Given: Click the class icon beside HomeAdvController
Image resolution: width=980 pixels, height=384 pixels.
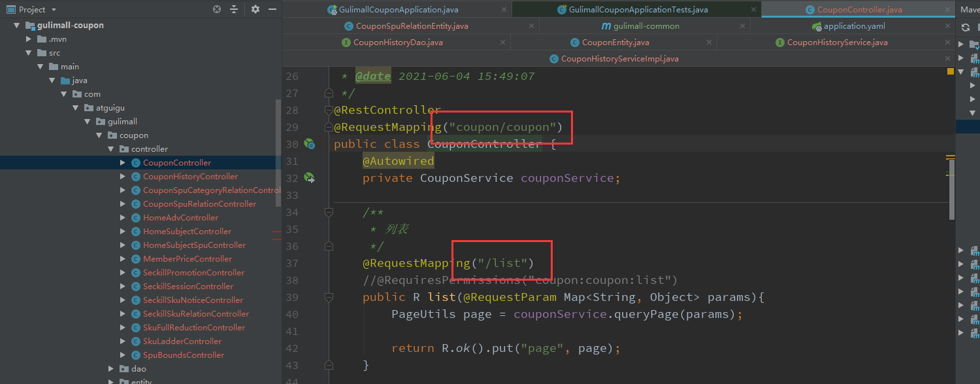Looking at the screenshot, I should (x=136, y=218).
